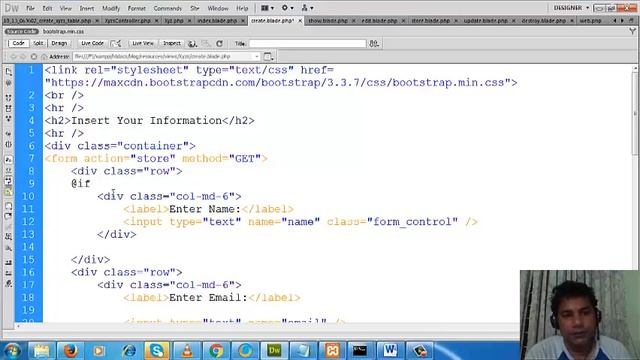
Task: Open the Insert menu
Action: point(87,8)
